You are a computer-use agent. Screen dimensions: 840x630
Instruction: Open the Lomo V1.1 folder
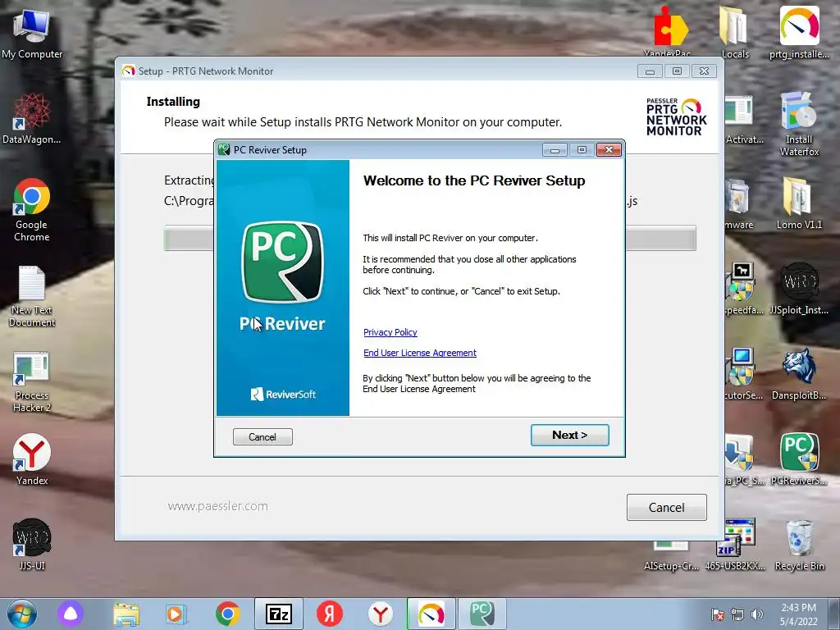799,203
